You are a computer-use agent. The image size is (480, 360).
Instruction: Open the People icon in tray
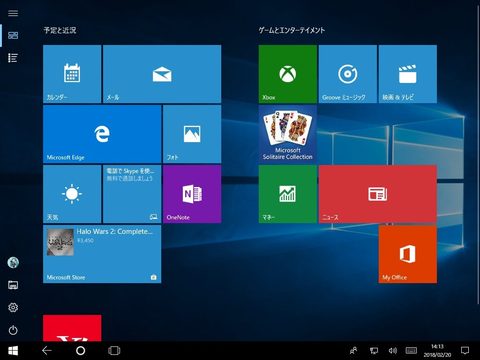[x=353, y=351]
